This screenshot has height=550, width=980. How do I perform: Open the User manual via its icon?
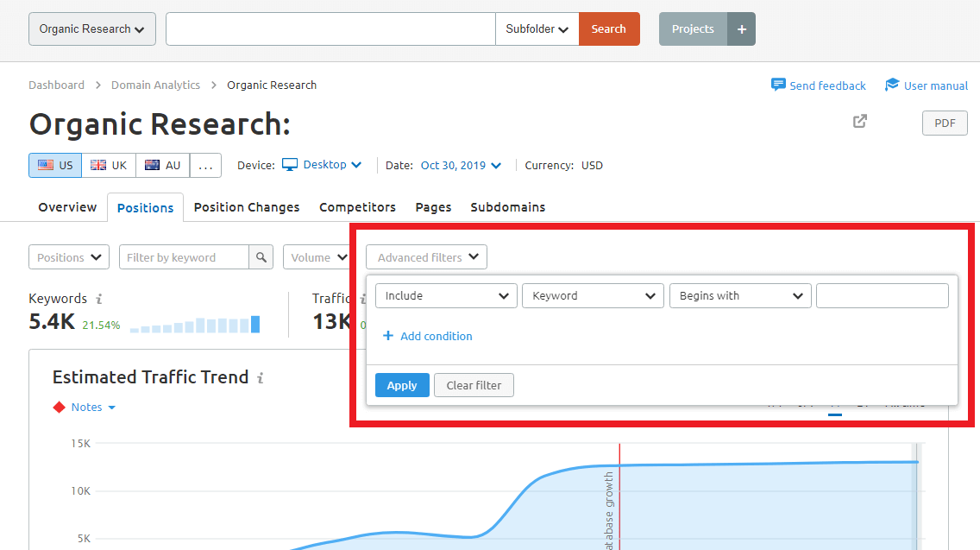pyautogui.click(x=892, y=85)
